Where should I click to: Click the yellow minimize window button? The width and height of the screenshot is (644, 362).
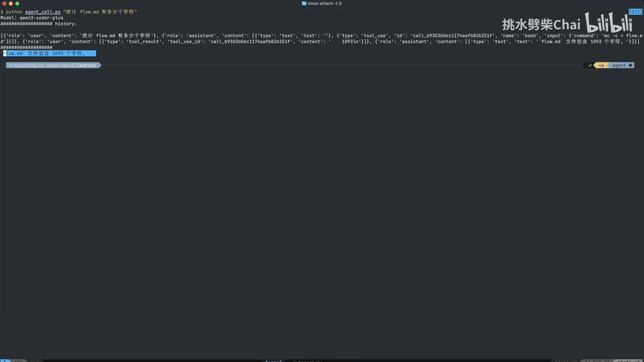(11, 4)
